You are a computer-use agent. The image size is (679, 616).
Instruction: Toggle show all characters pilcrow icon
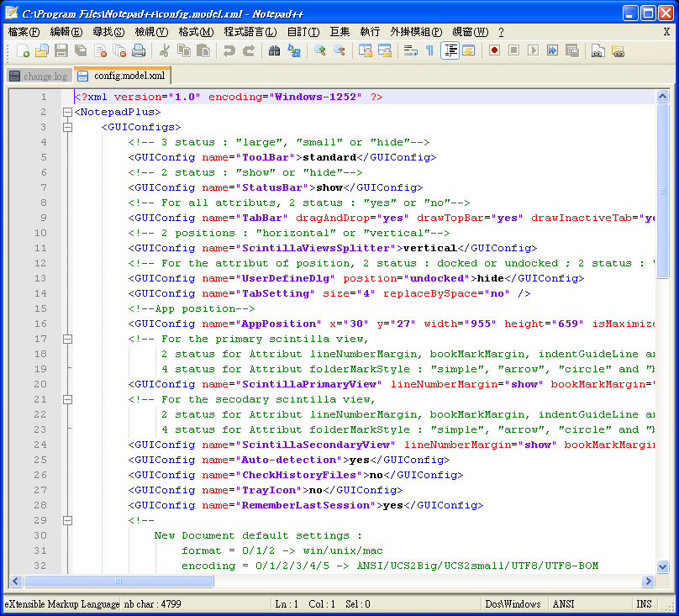tap(429, 50)
